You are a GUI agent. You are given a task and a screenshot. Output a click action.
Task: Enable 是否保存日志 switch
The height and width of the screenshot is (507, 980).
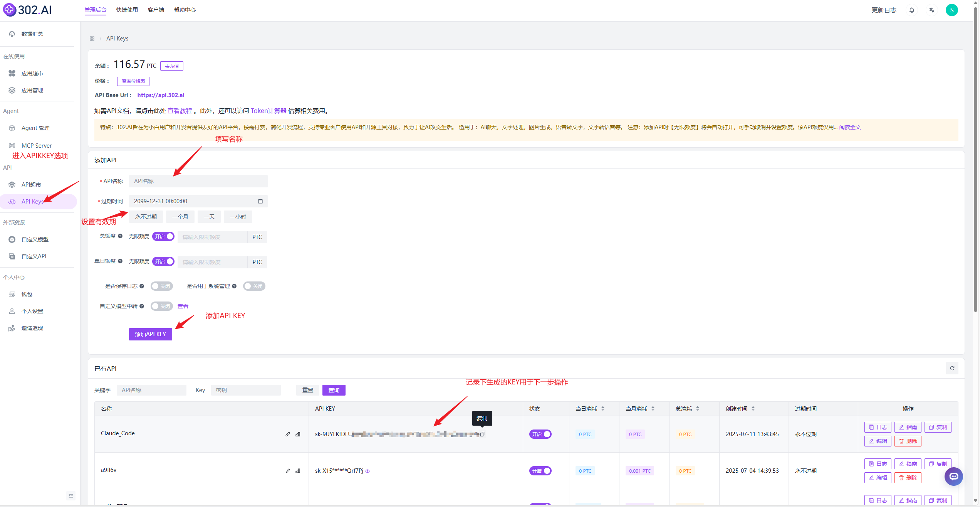click(x=162, y=286)
